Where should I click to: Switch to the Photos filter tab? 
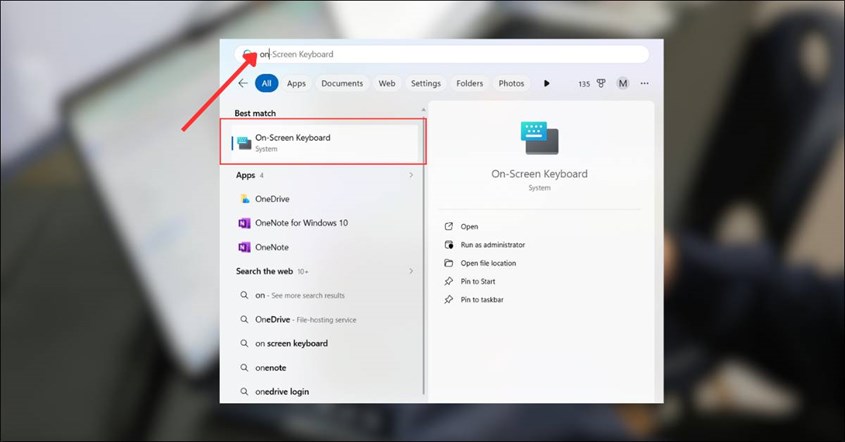pos(511,83)
